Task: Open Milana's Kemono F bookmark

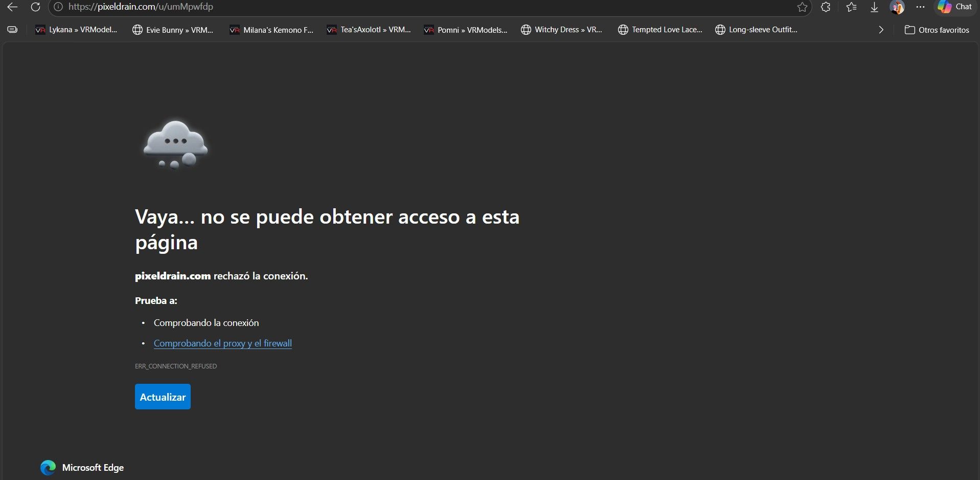Action: coord(271,30)
